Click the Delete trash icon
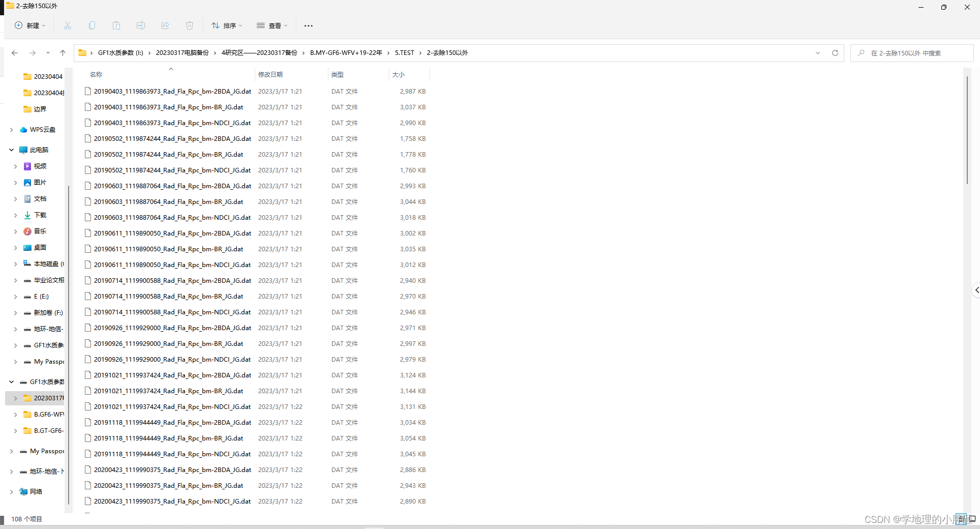 [x=190, y=25]
